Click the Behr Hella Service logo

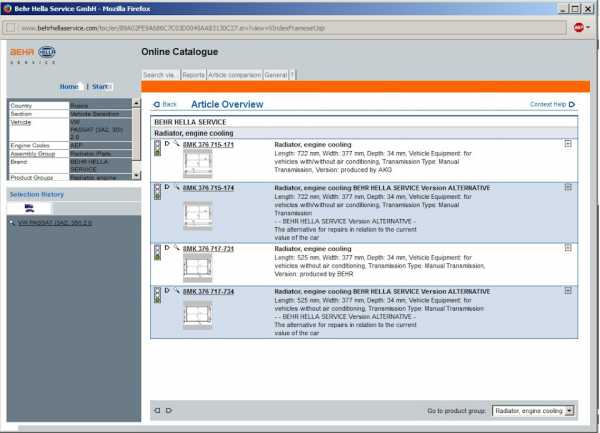34,53
